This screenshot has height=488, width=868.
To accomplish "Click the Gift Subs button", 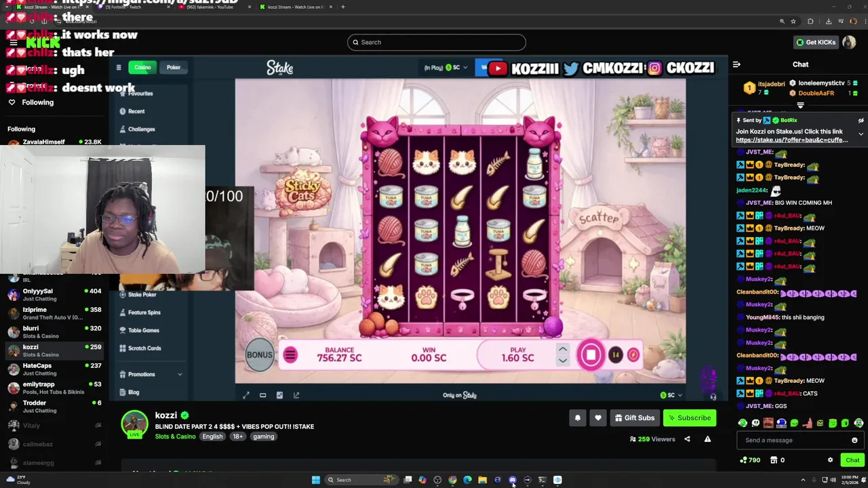I will click(x=635, y=418).
